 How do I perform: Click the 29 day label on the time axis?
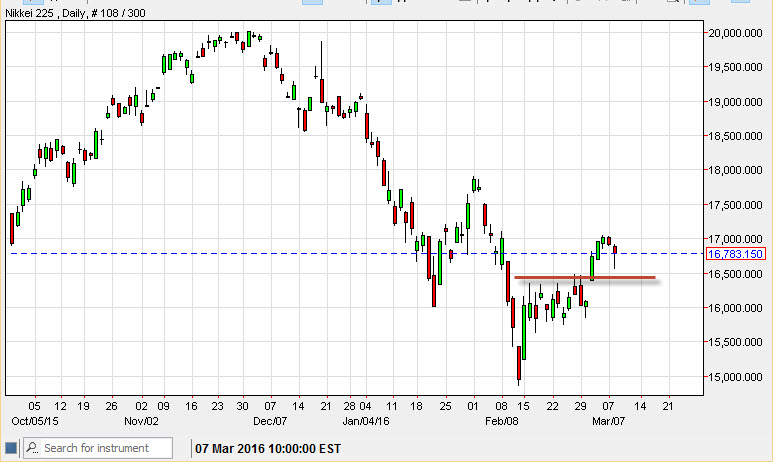point(580,406)
